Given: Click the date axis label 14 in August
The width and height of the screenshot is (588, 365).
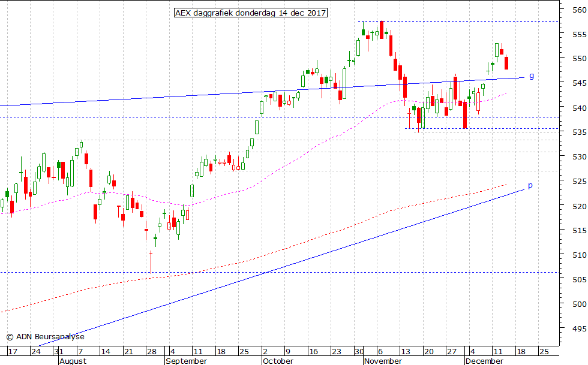Looking at the screenshot, I should [x=106, y=351].
